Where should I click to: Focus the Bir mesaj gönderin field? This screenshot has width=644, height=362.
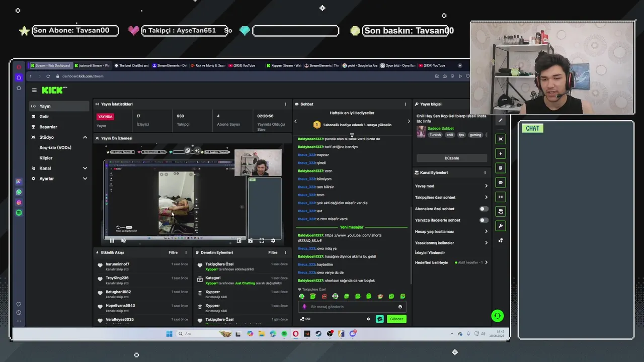352,307
